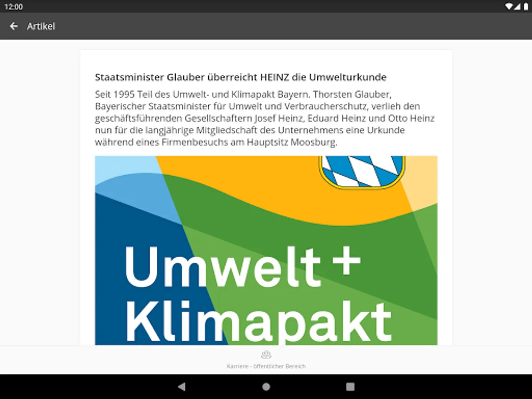Tap the Android back navigation button
The height and width of the screenshot is (399, 532).
tap(181, 387)
